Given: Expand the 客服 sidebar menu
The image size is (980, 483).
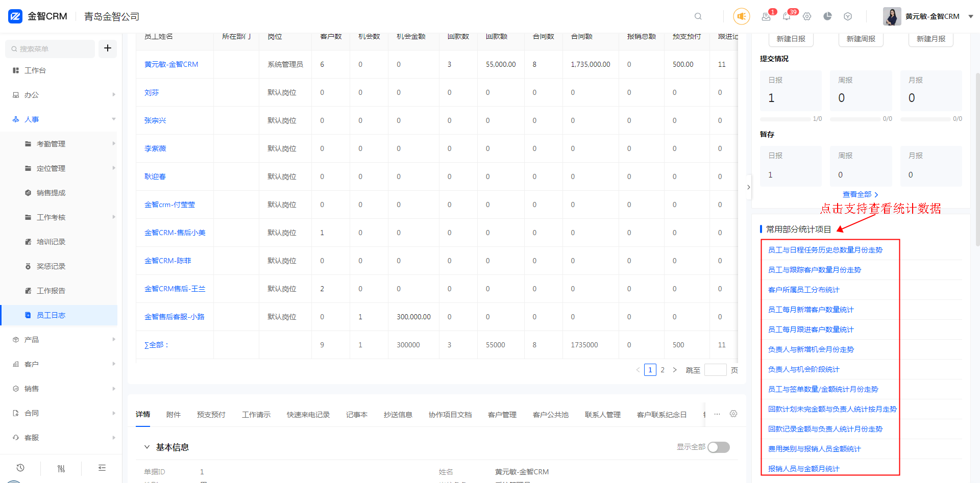Looking at the screenshot, I should 61,438.
